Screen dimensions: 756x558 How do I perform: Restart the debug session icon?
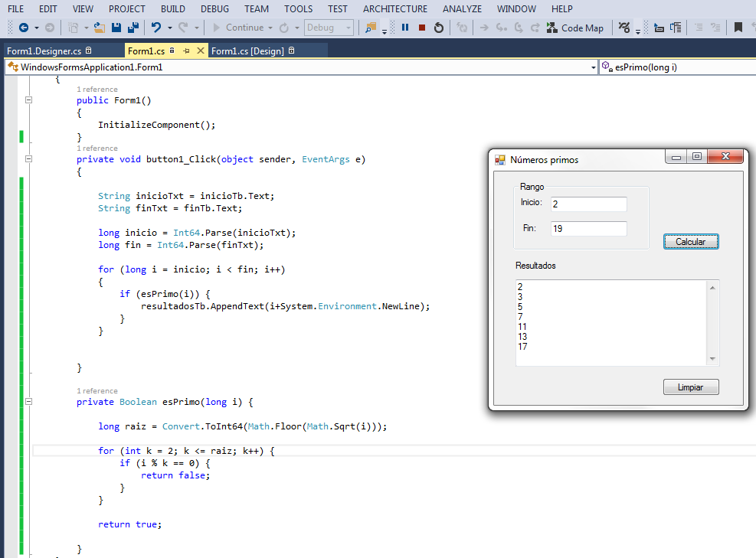439,28
